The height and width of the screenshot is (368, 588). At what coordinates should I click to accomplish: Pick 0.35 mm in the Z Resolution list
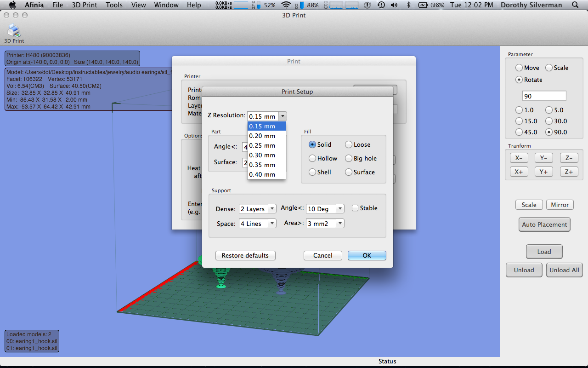click(x=266, y=165)
